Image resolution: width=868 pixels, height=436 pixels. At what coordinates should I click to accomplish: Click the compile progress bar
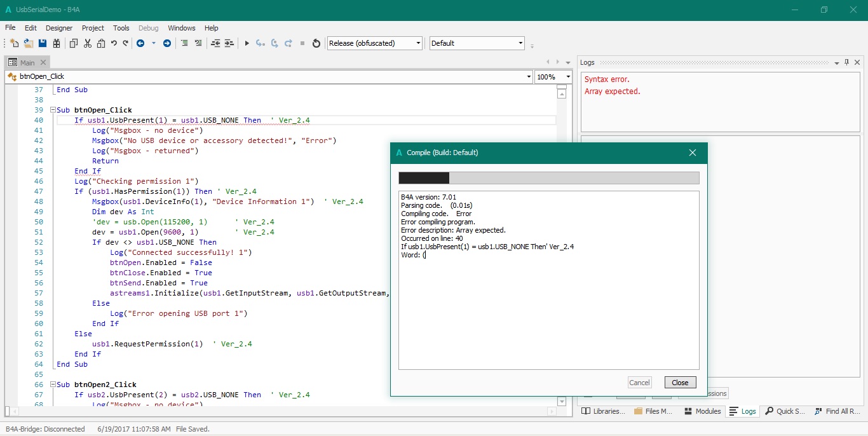point(548,178)
